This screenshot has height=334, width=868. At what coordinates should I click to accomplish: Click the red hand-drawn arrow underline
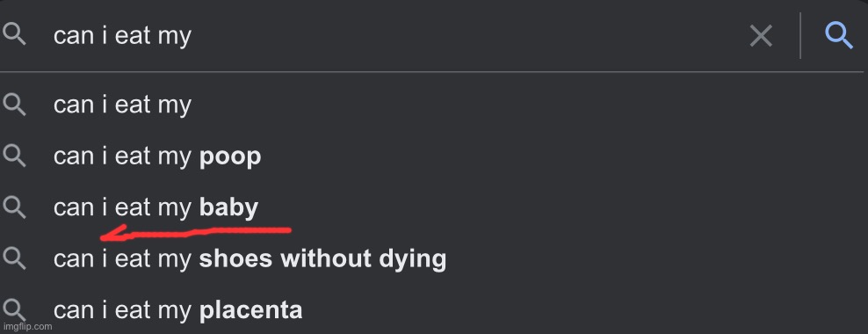[196, 233]
